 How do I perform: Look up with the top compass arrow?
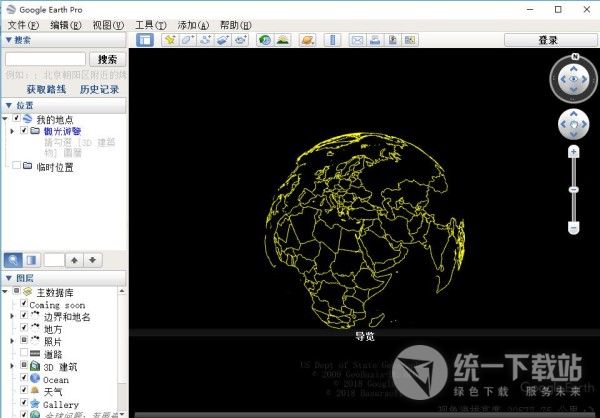(573, 69)
